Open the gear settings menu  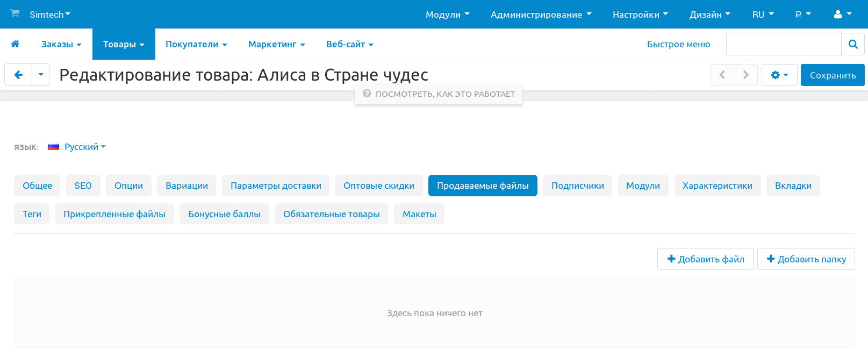click(779, 75)
